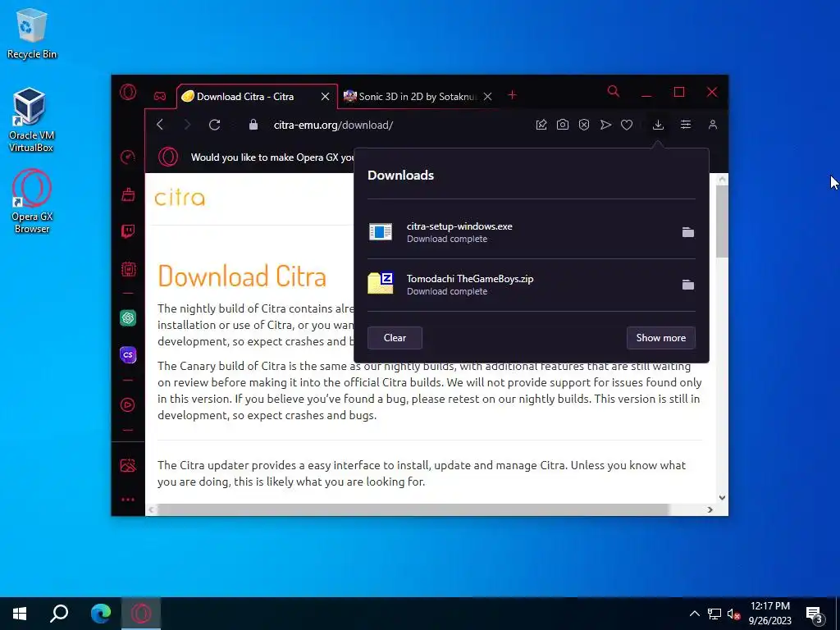
Task: Clear the downloads list
Action: tap(395, 338)
